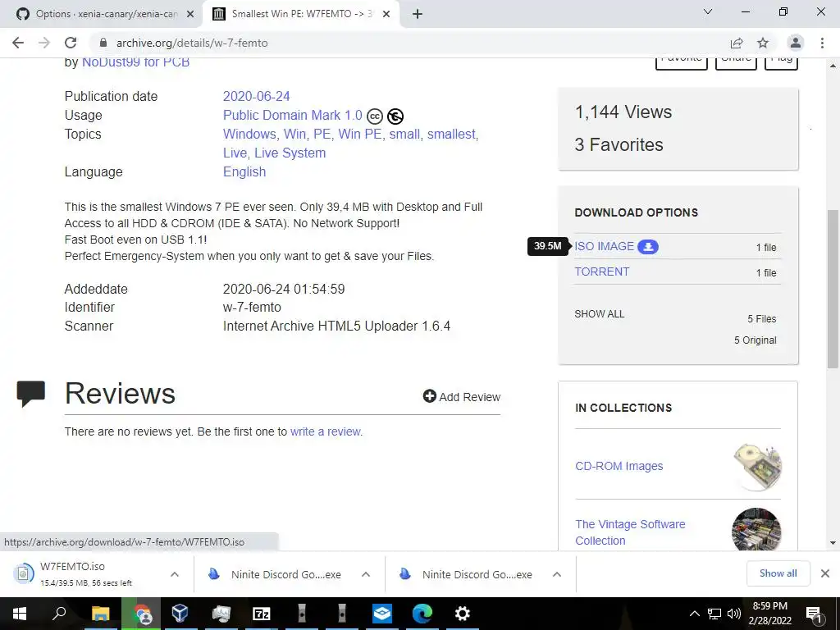This screenshot has width=840, height=630.
Task: Open the CD-ROM Images collection
Action: [619, 466]
